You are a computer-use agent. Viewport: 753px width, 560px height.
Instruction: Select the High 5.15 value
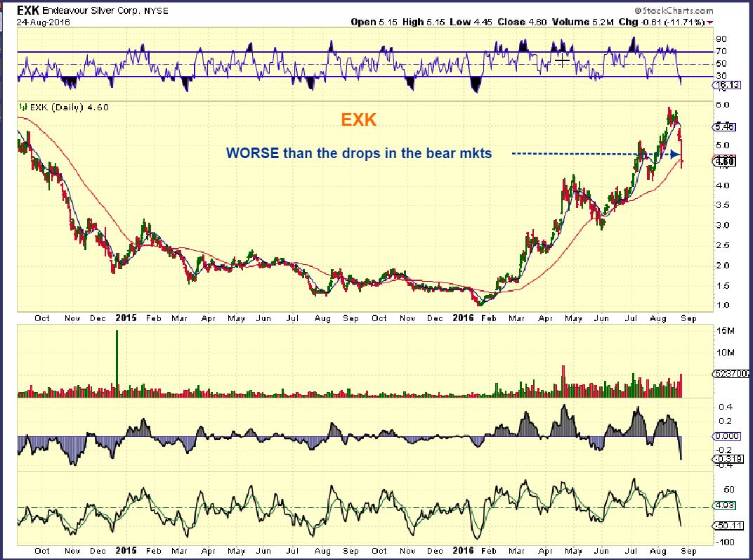[424, 22]
